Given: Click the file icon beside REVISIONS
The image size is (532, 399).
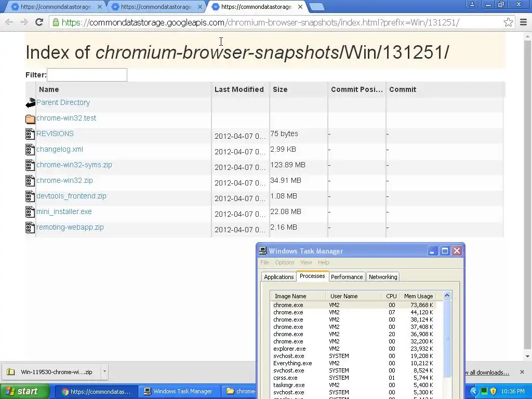Looking at the screenshot, I should click(30, 134).
